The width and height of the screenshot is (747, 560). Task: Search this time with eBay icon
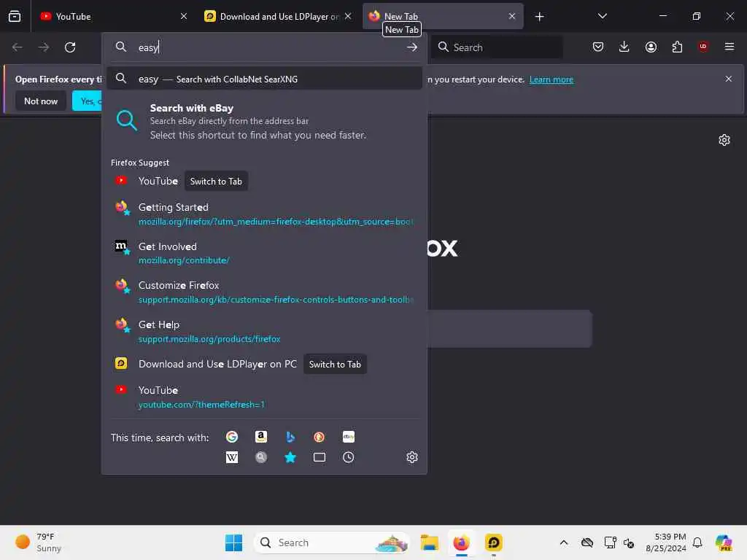[x=348, y=437]
